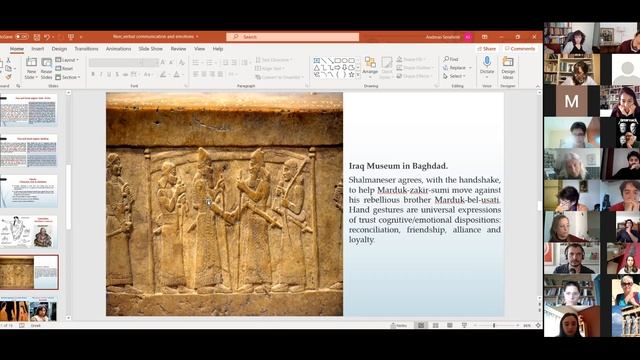
Task: Click the Increase Font Size icon
Action: (x=163, y=62)
